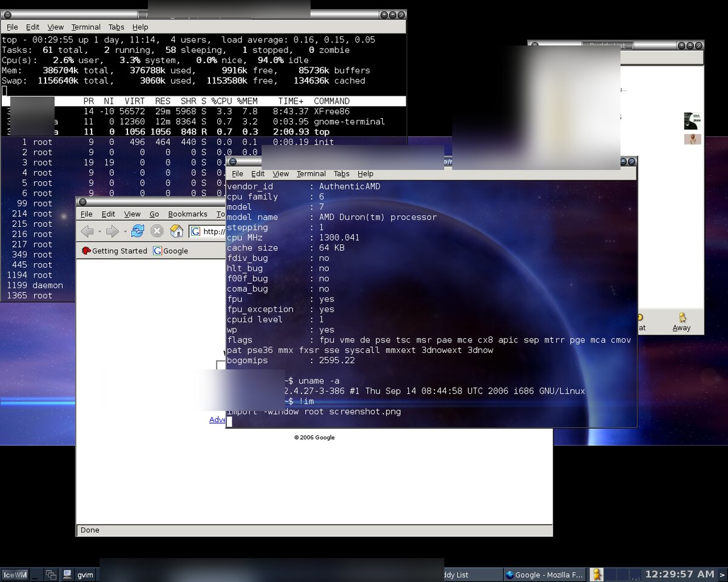This screenshot has width=728, height=582.
Task: Open Help menu in top terminal
Action: pos(140,27)
